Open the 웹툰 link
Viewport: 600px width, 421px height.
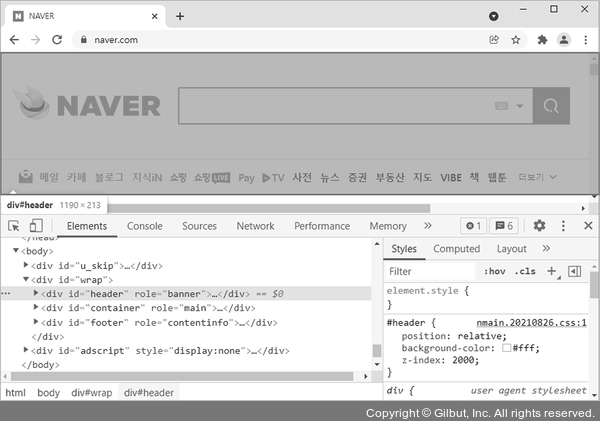(497, 177)
